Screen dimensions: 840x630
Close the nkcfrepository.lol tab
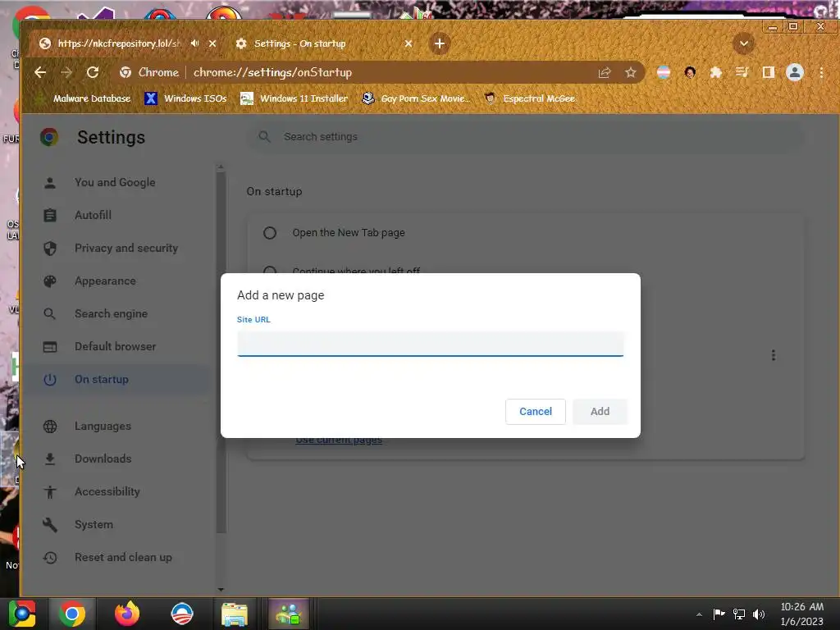pos(212,43)
